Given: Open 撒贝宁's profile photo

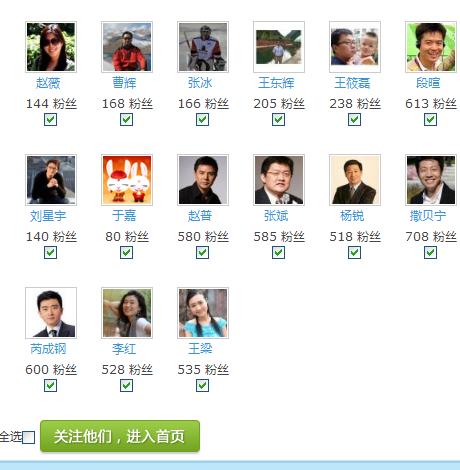Looking at the screenshot, I should pos(431,180).
